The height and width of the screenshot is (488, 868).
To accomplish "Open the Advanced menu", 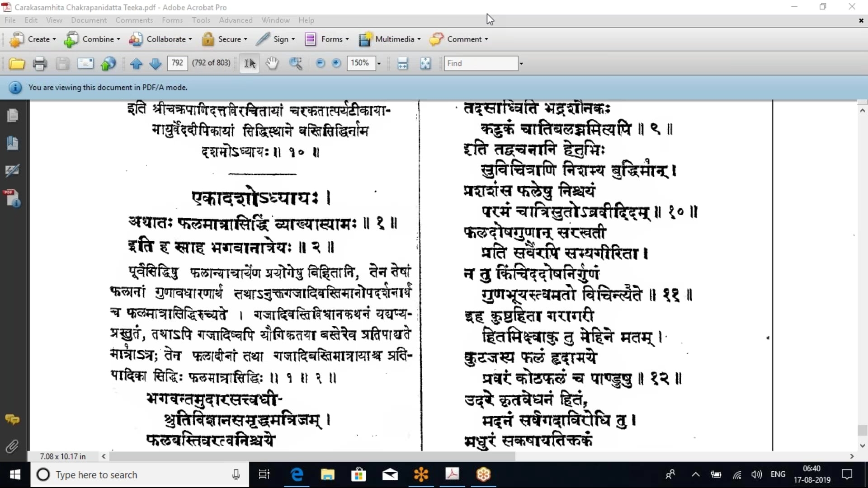I will [x=236, y=20].
